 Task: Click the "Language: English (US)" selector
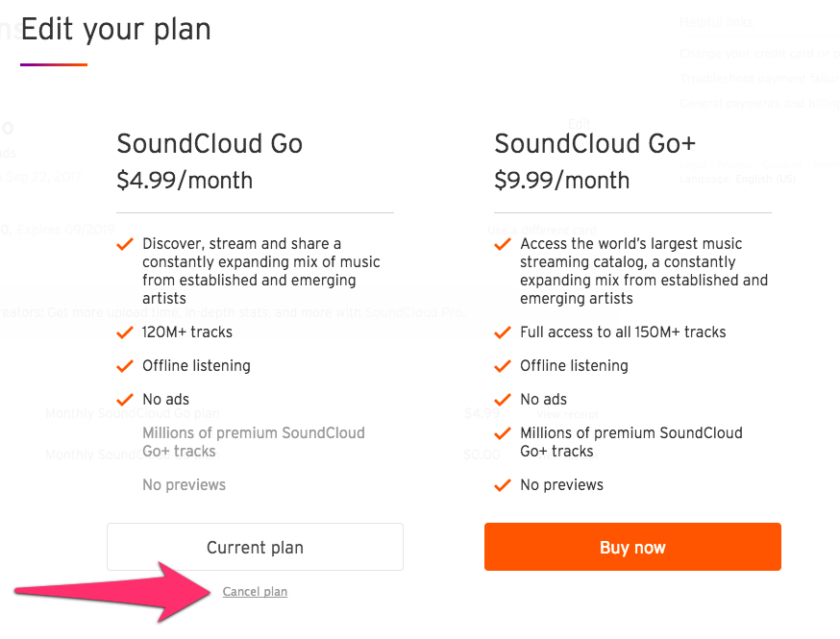tap(738, 177)
